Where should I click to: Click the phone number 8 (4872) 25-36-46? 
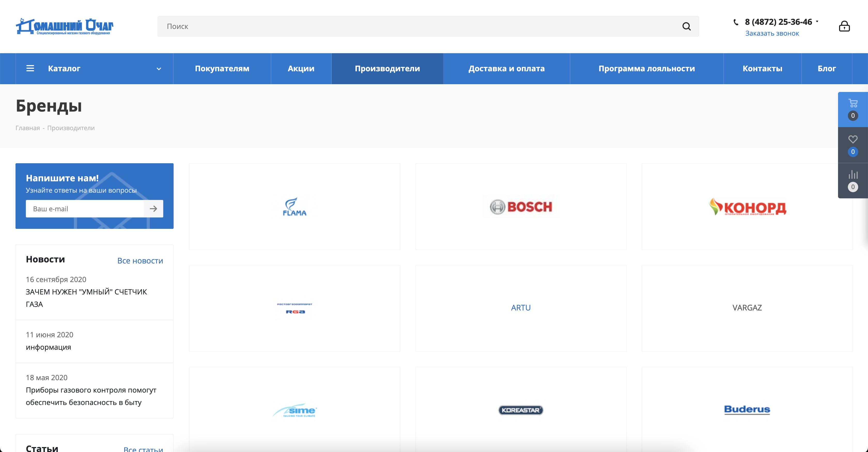(778, 22)
